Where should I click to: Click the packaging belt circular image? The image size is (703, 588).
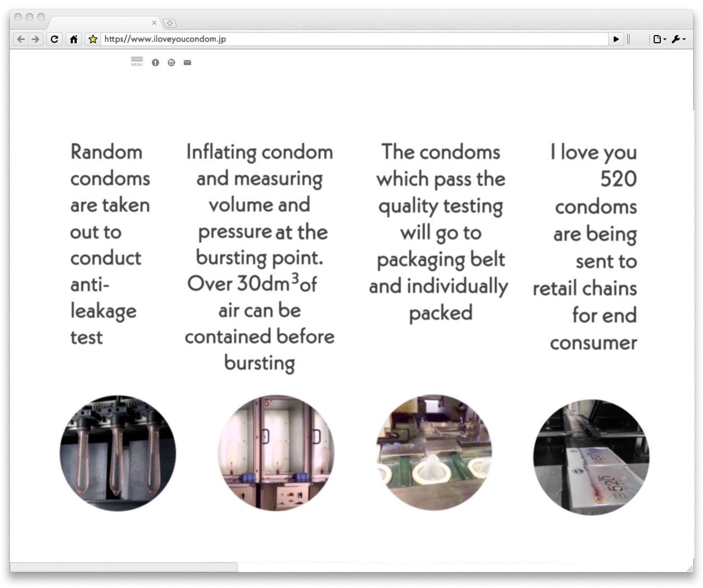click(x=434, y=453)
